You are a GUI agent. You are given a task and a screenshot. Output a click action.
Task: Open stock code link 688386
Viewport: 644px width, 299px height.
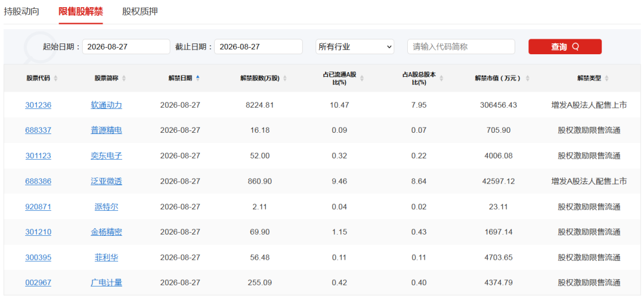38,181
